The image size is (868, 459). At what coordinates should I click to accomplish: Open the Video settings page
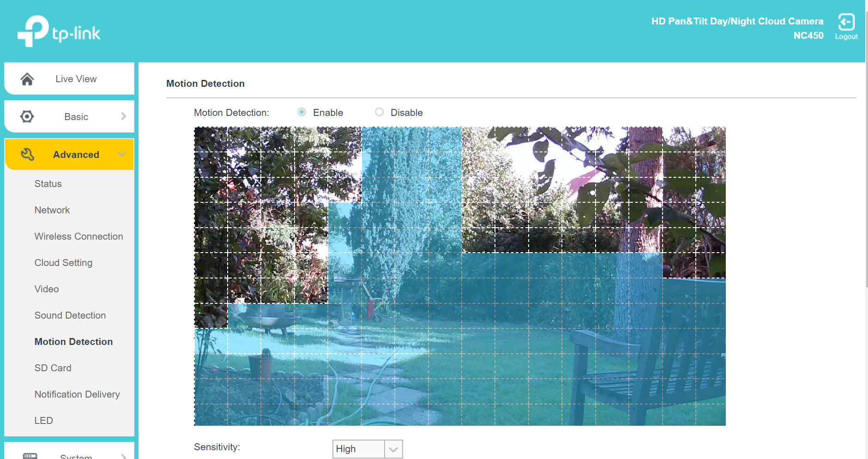click(47, 289)
